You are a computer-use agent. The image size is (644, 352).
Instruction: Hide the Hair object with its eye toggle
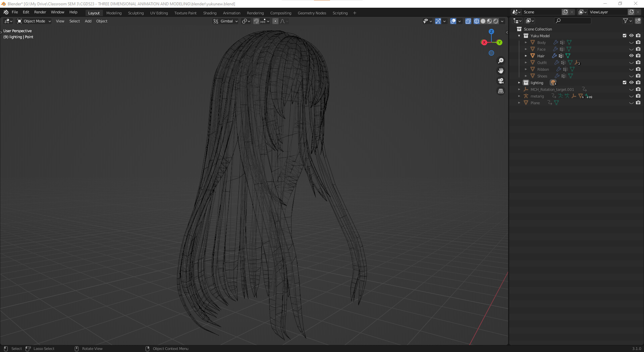pyautogui.click(x=632, y=56)
